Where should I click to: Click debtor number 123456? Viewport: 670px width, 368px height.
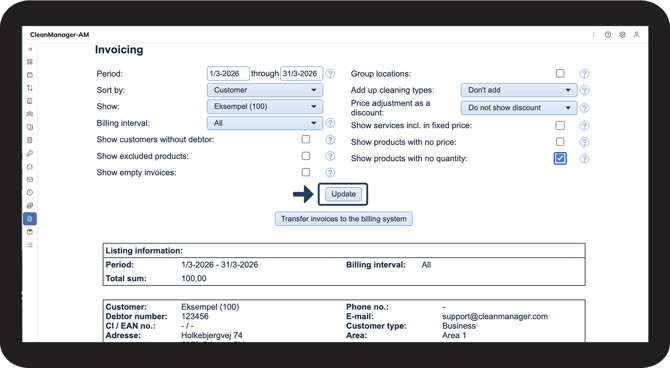tap(195, 316)
